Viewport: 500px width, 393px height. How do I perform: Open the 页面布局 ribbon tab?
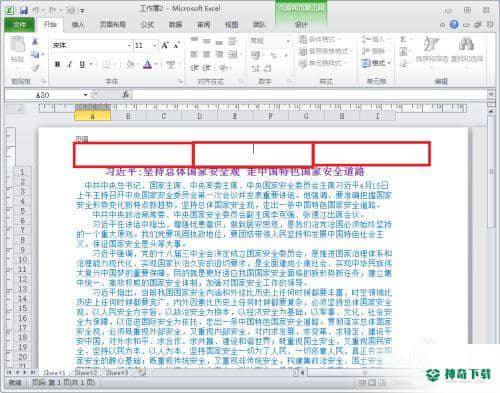[x=113, y=25]
